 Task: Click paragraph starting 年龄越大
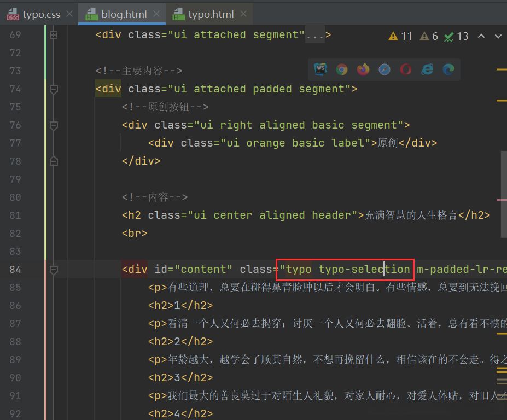(x=327, y=359)
